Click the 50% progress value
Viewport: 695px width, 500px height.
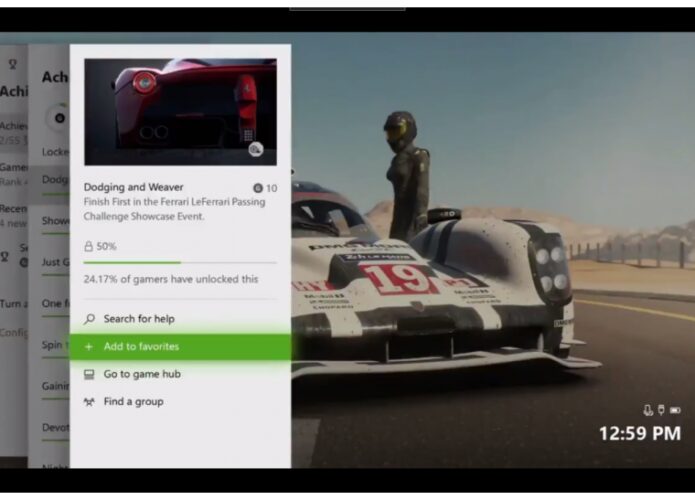106,246
